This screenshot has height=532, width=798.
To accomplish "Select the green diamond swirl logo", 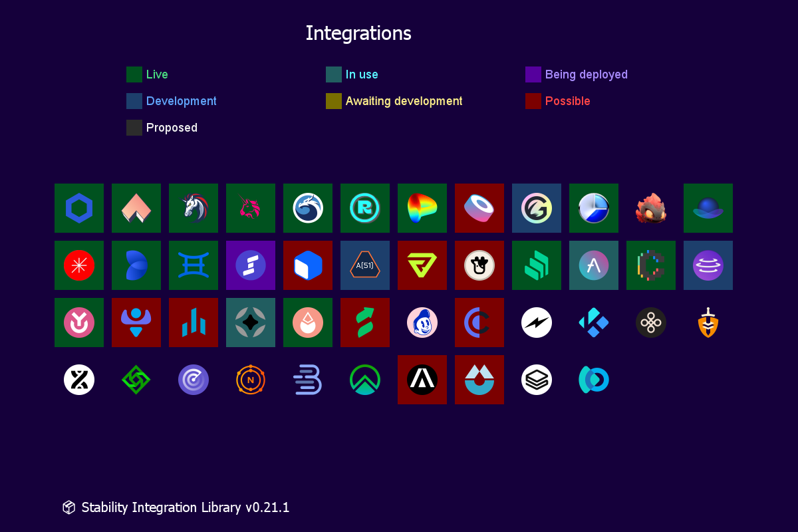I will pos(136,380).
